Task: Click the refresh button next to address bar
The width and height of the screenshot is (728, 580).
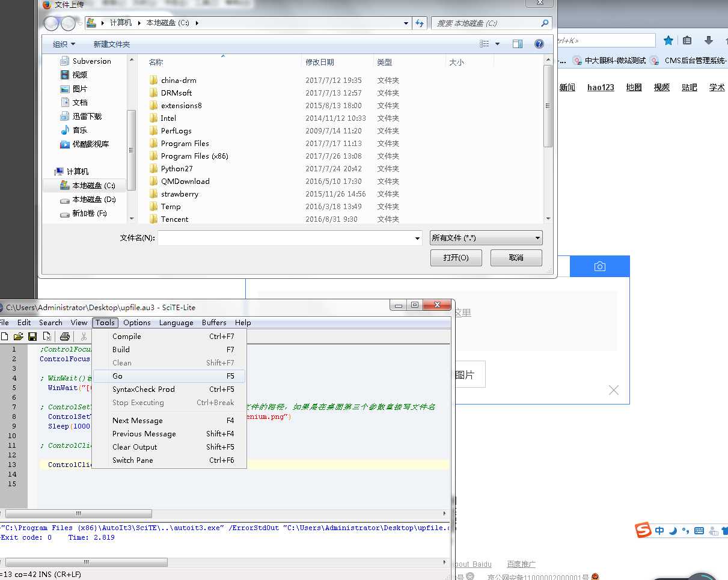Action: 420,23
